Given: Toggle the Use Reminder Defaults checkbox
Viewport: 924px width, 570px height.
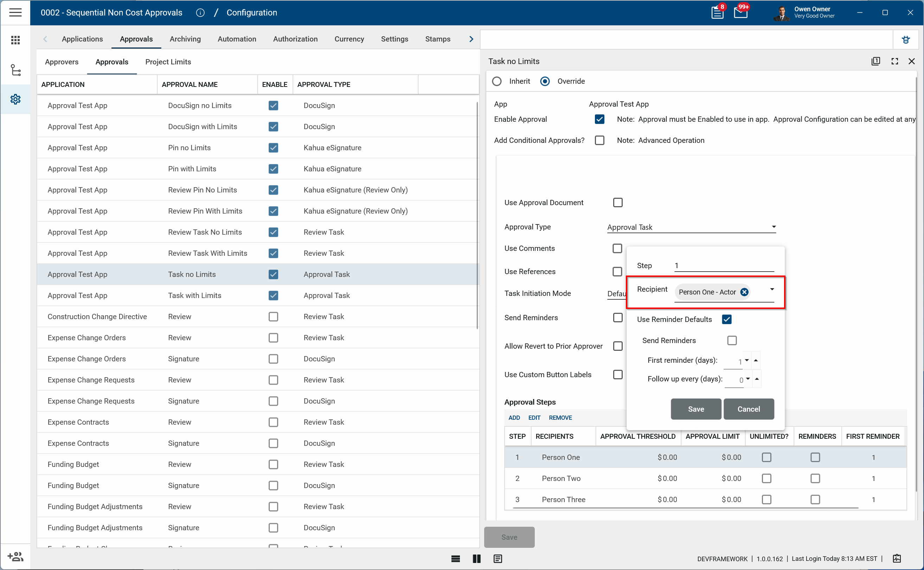Looking at the screenshot, I should (x=727, y=319).
